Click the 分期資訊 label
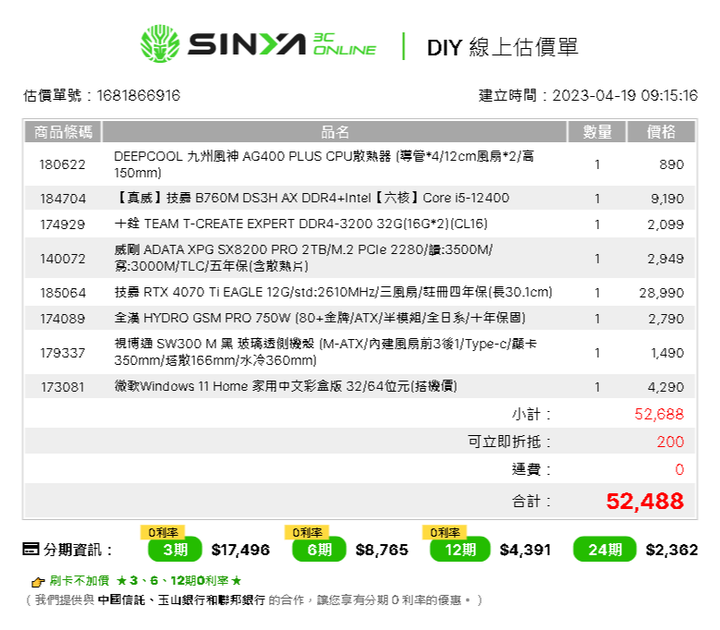This screenshot has height=630, width=720. click(78, 549)
